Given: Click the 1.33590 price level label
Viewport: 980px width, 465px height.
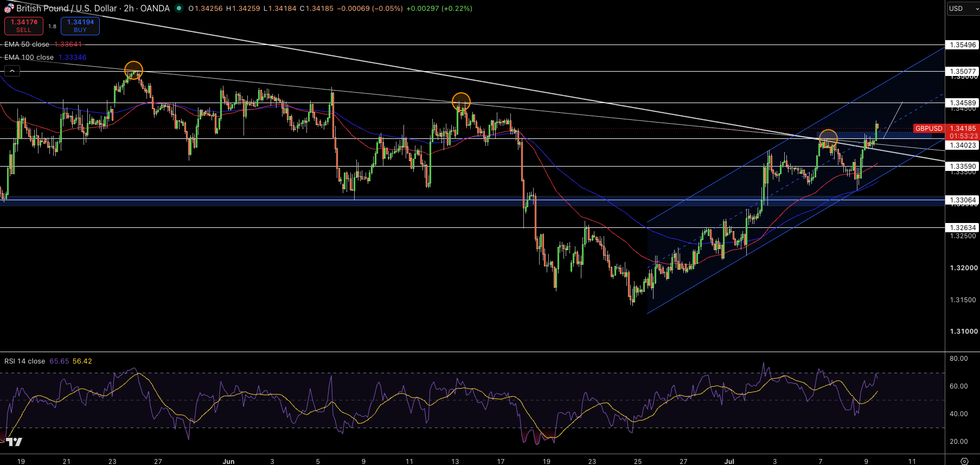Looking at the screenshot, I should coord(963,167).
